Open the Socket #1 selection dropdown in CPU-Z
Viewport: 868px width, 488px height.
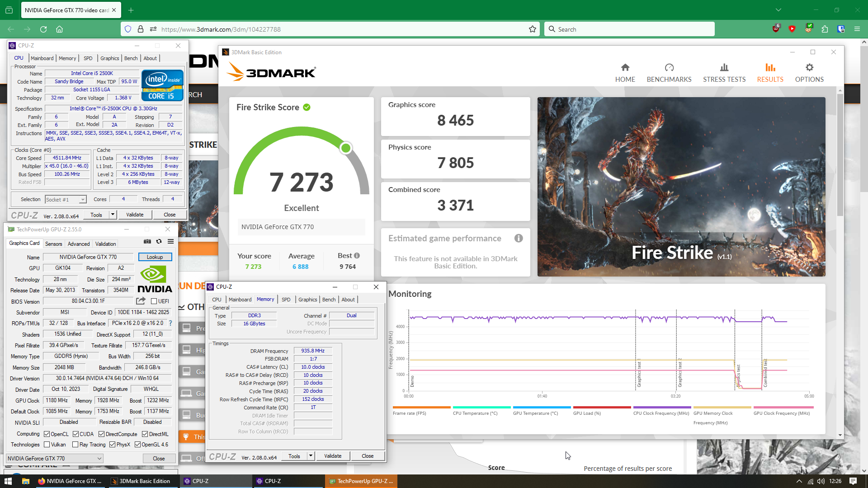66,199
